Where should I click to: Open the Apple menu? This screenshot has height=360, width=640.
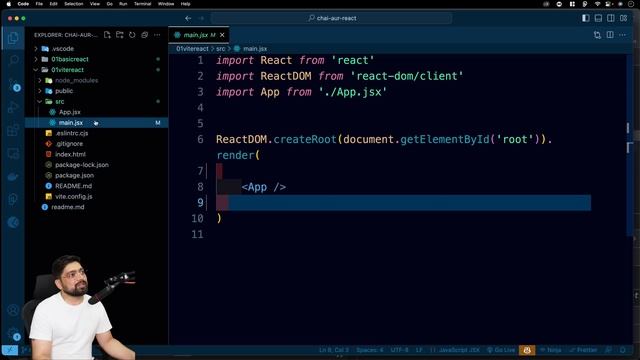[x=9, y=4]
